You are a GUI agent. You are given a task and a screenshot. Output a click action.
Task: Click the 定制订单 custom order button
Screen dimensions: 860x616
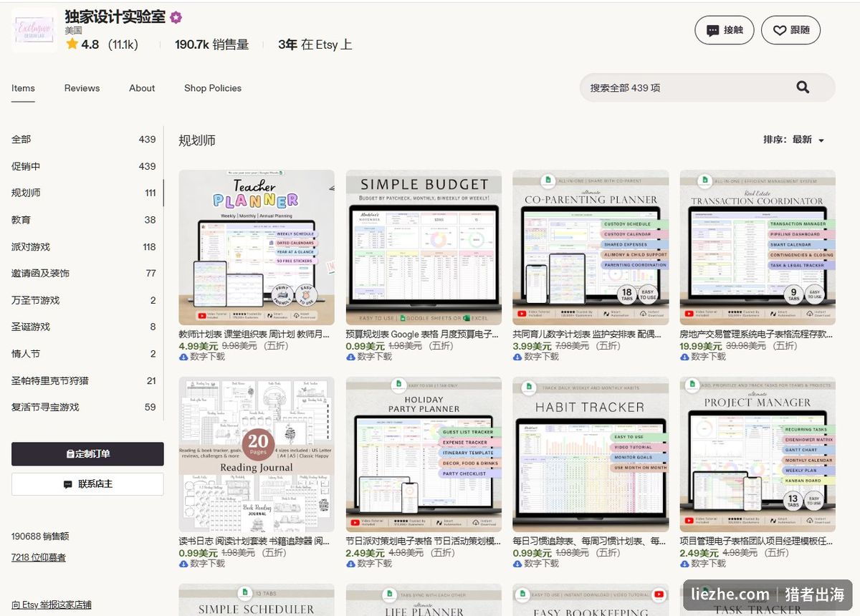[x=87, y=454]
